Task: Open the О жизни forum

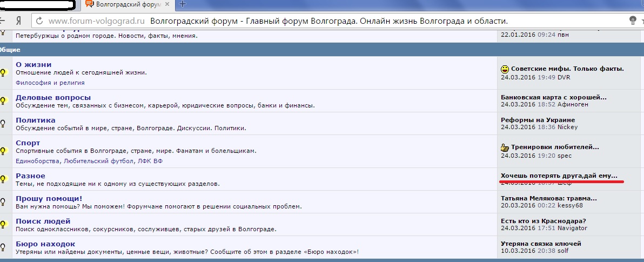Action: point(33,64)
